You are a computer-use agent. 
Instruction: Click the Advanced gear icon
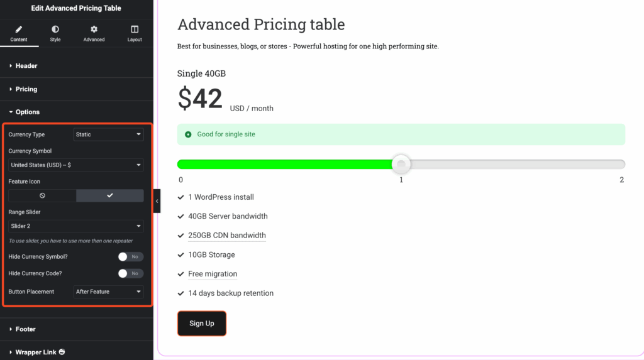pos(94,30)
